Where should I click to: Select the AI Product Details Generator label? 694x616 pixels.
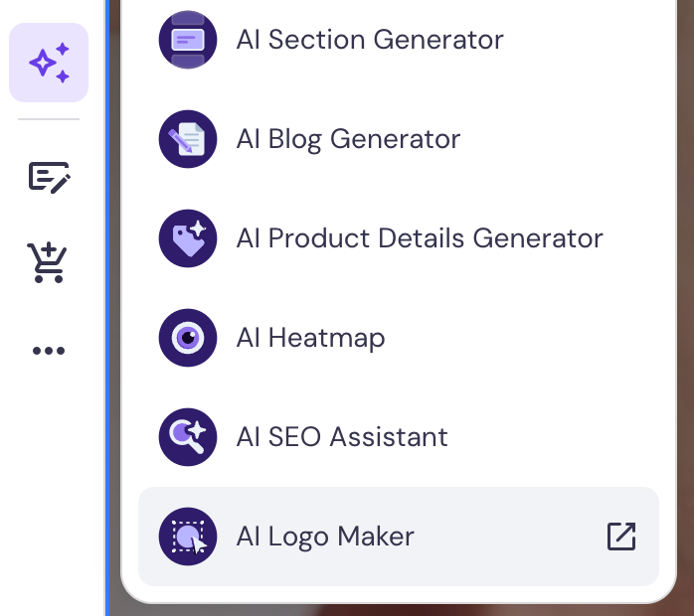click(x=420, y=238)
